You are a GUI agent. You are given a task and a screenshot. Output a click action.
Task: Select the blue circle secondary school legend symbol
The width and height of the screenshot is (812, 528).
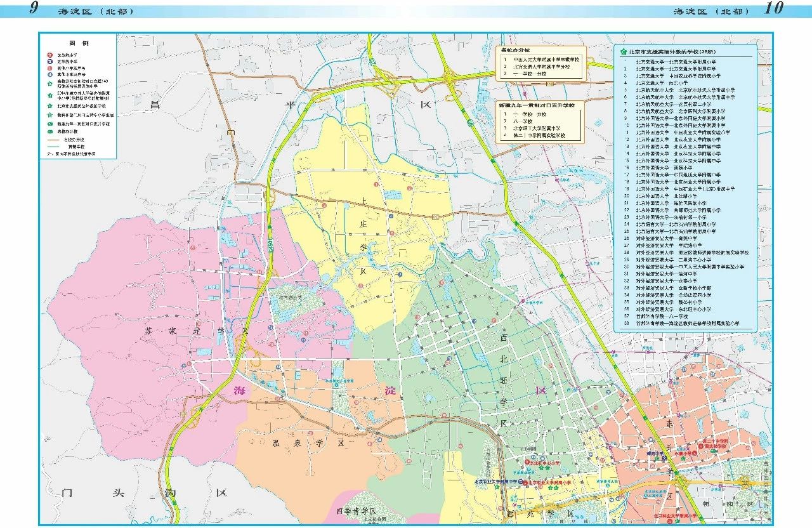[50, 74]
